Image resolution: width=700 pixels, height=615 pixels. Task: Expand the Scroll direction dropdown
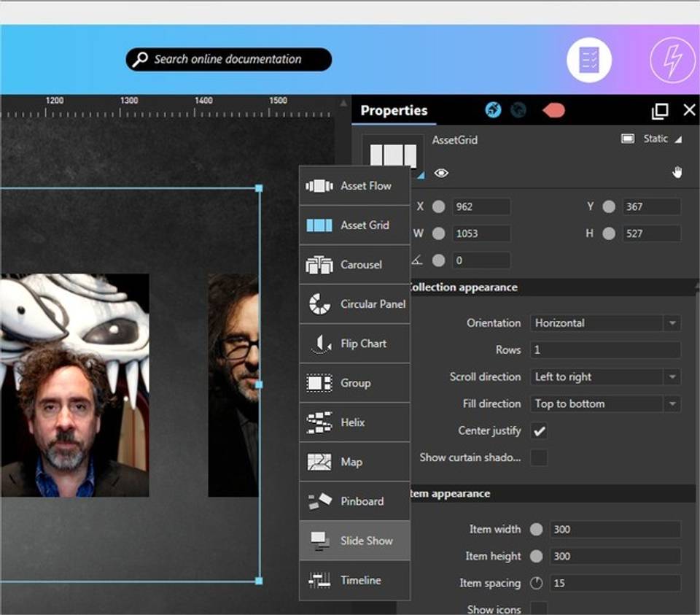click(672, 377)
